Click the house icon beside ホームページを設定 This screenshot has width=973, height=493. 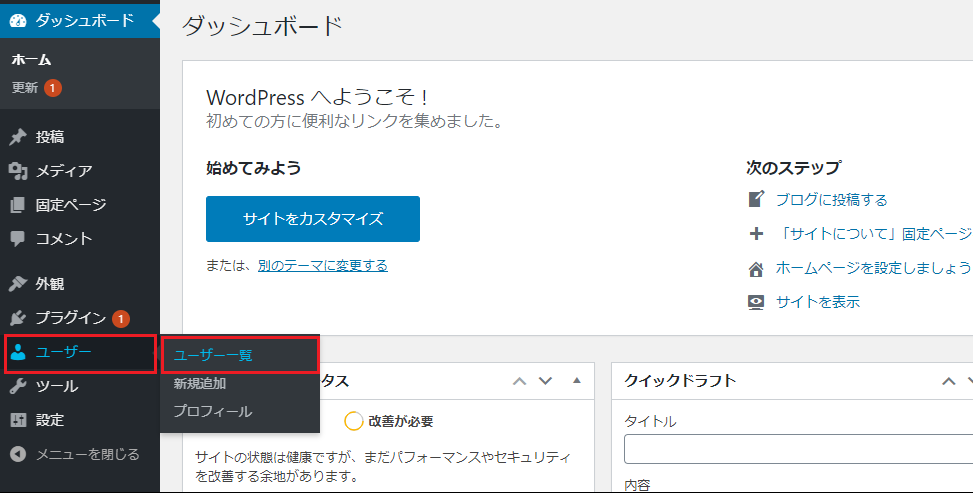[x=756, y=269]
